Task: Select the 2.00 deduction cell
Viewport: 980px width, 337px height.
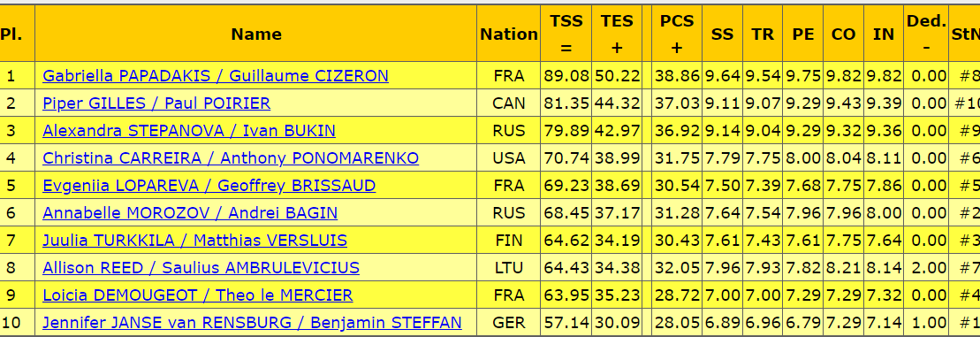Action: 926,268
